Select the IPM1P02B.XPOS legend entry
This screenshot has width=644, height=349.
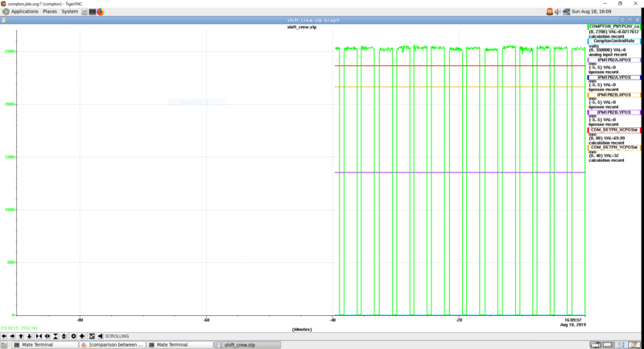point(614,95)
